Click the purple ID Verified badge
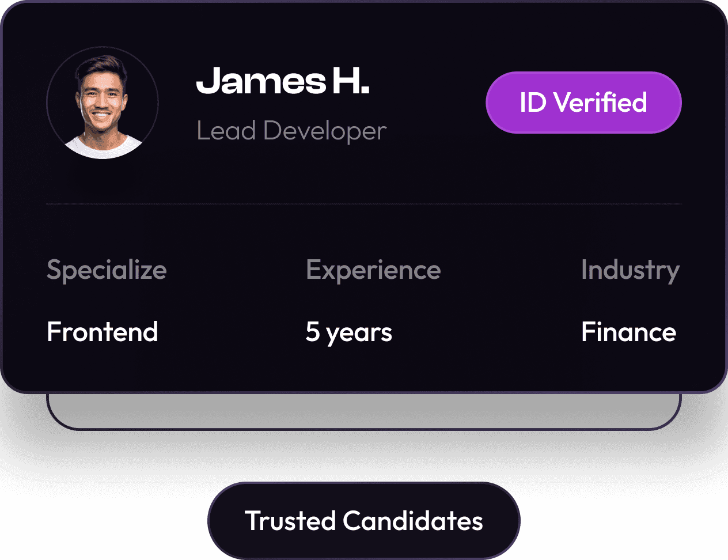 pyautogui.click(x=583, y=103)
